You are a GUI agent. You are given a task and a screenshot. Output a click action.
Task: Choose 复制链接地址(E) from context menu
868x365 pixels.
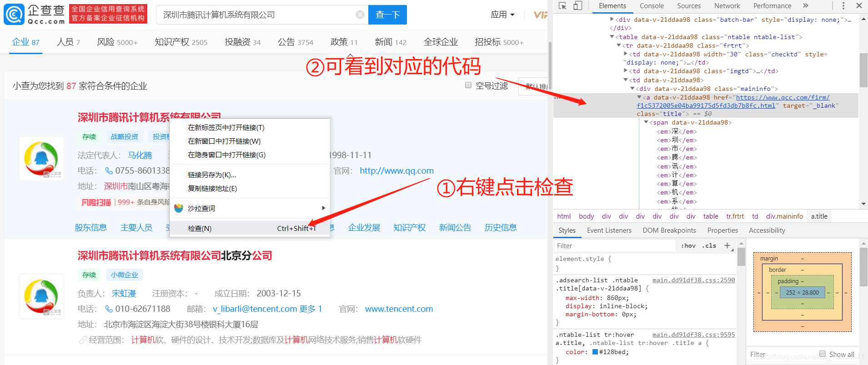(250, 189)
